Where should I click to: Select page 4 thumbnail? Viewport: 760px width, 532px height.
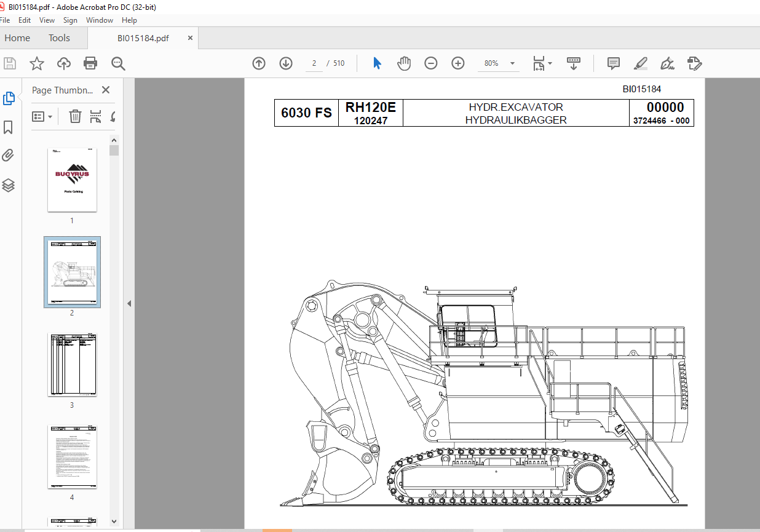pos(72,457)
